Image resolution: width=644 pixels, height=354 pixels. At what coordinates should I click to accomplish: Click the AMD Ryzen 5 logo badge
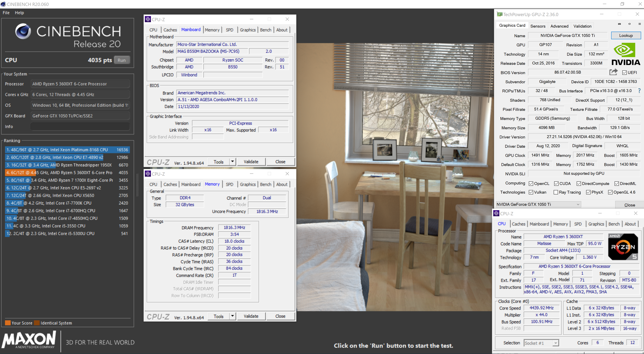pyautogui.click(x=623, y=247)
